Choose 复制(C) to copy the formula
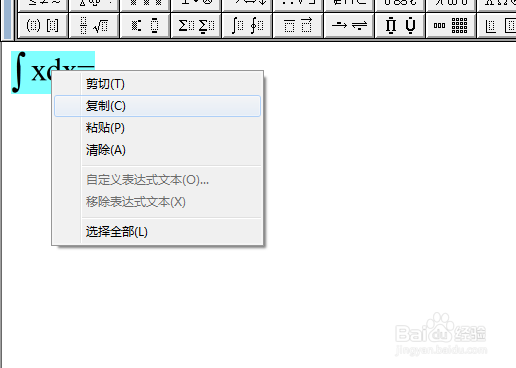 pos(157,106)
